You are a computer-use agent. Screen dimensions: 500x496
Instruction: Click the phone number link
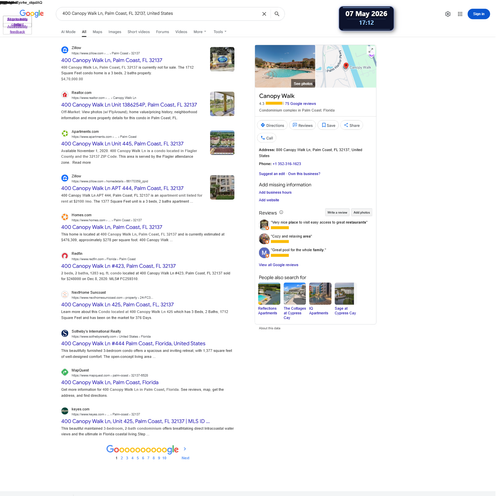pos(287,164)
